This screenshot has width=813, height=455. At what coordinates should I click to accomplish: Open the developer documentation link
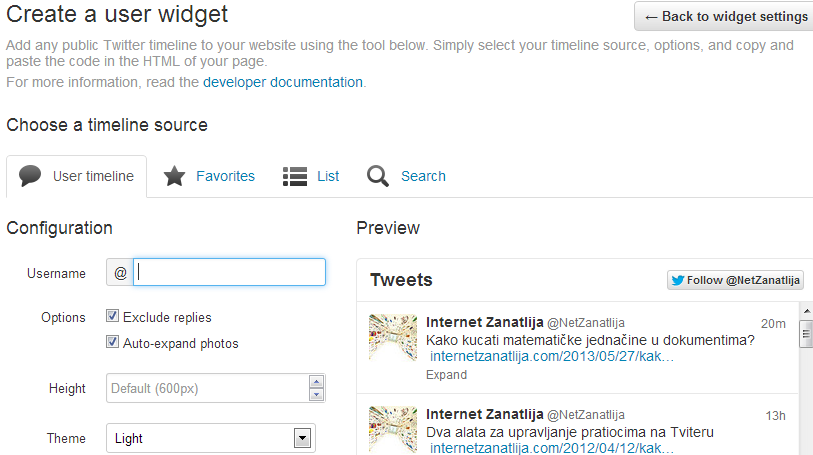283,82
